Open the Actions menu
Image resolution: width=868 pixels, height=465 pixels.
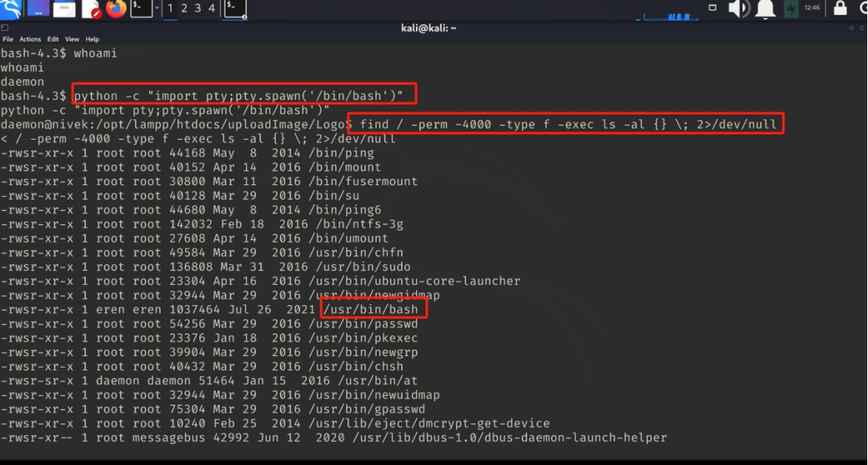(x=30, y=39)
